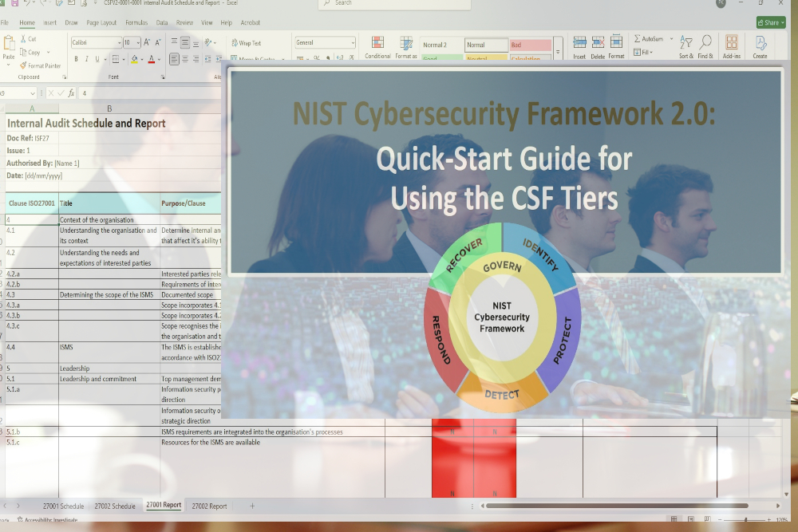Open Font dialog launcher
Viewport: 798px width, 532px height.
click(x=163, y=77)
